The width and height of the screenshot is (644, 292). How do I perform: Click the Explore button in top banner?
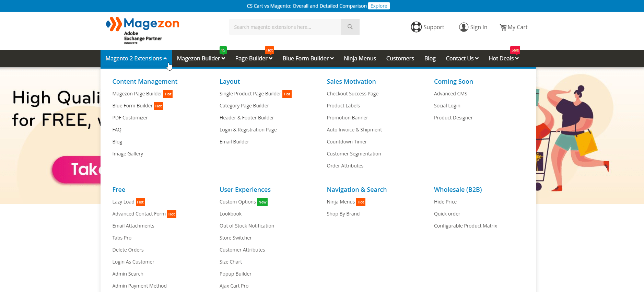[379, 6]
